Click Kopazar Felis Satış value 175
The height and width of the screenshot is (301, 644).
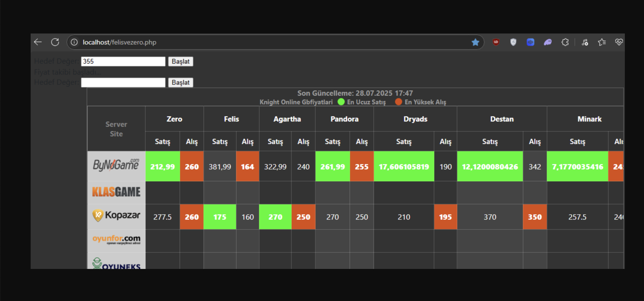coord(220,217)
